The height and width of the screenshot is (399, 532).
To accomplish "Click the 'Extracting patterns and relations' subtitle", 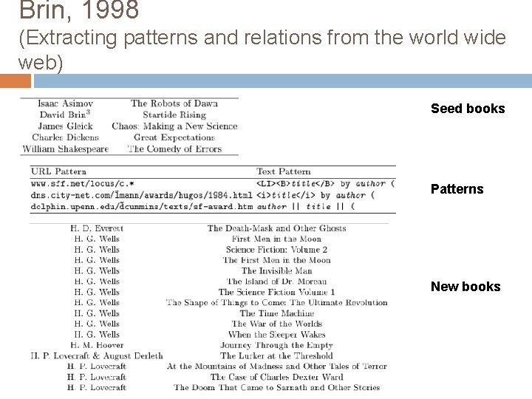I will tap(262, 50).
